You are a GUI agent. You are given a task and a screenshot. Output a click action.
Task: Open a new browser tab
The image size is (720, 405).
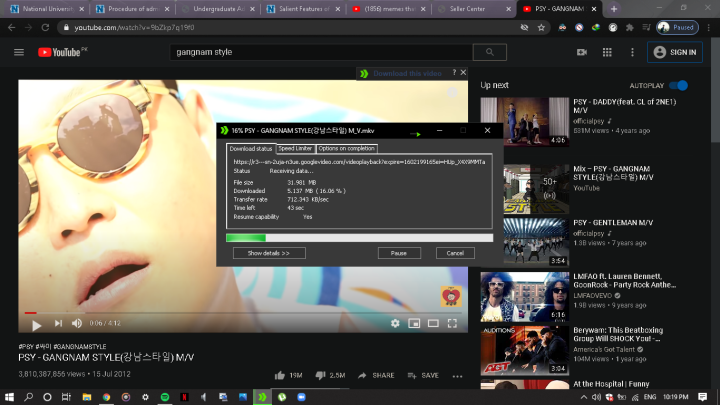pos(613,9)
